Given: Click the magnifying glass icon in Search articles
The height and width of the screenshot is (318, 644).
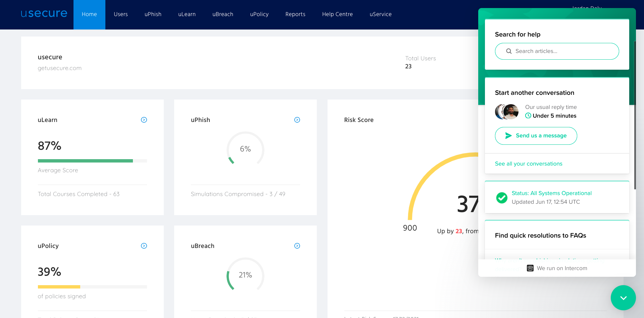Looking at the screenshot, I should click(509, 51).
